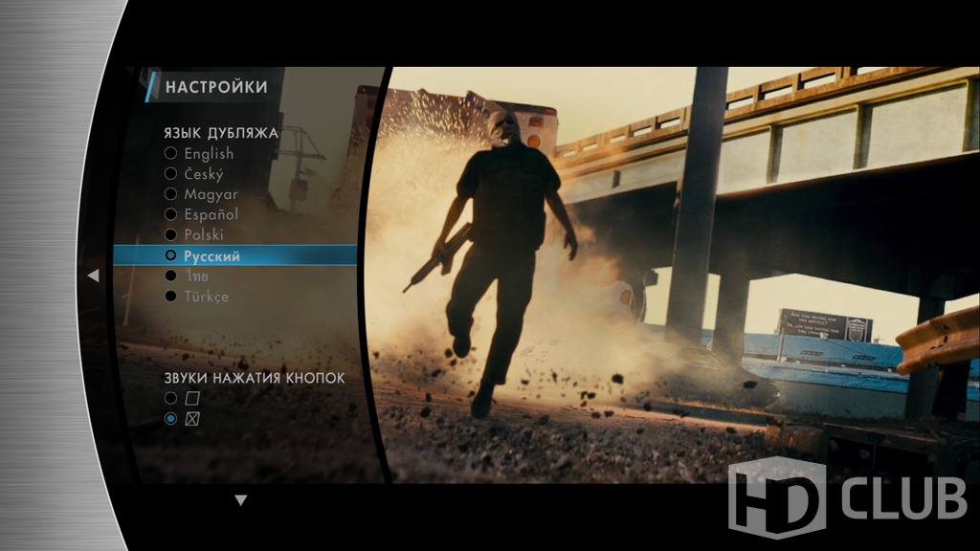980x551 pixels.
Task: Click the crossed square button-sounds icon
Action: coord(192,419)
